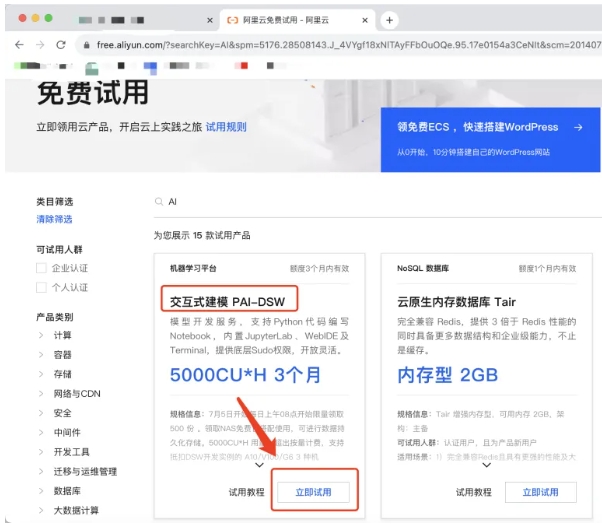Viewport: 602px width, 524px height.
Task: Click the 类目筛选 heading
Action: coord(55,202)
